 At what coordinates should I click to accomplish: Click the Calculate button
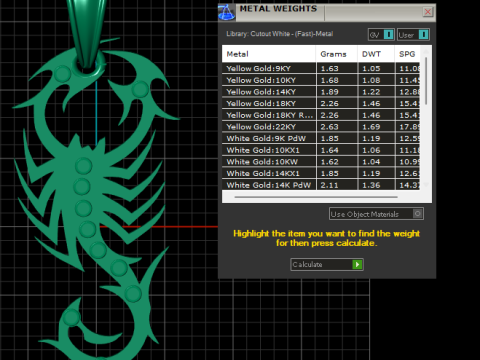(327, 264)
